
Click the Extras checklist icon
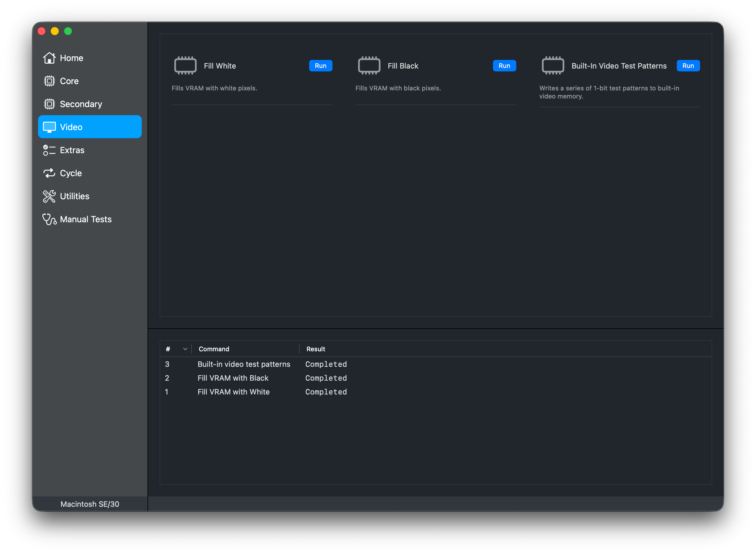tap(49, 150)
